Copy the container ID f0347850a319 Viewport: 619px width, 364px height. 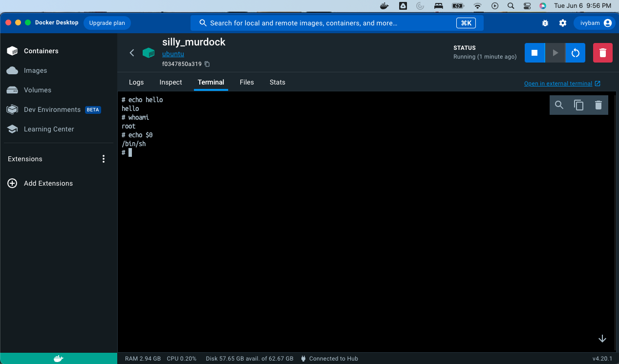207,64
